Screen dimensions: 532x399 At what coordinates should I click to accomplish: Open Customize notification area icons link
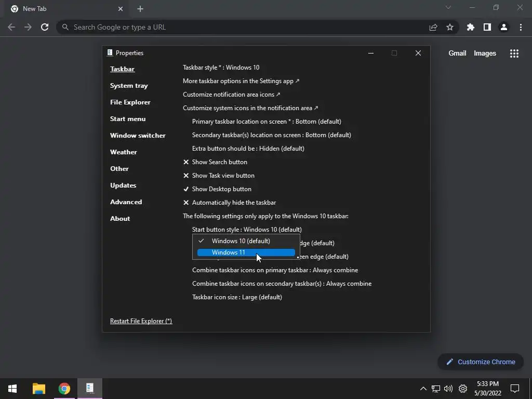point(231,95)
